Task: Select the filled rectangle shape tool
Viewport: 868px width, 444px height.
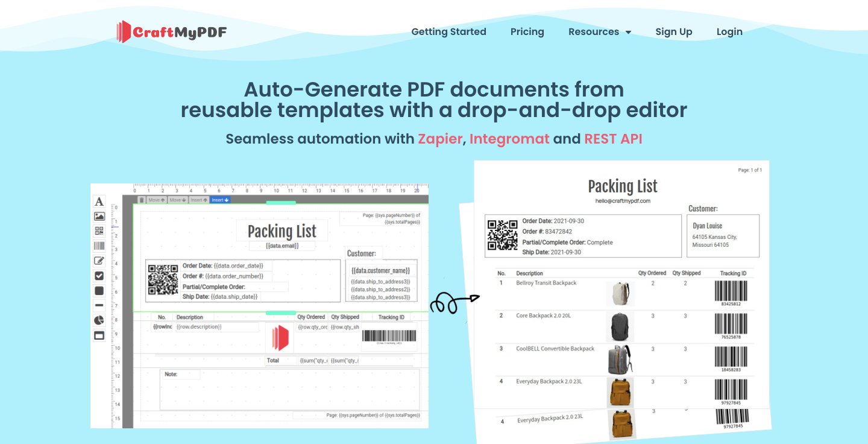Action: (99, 291)
